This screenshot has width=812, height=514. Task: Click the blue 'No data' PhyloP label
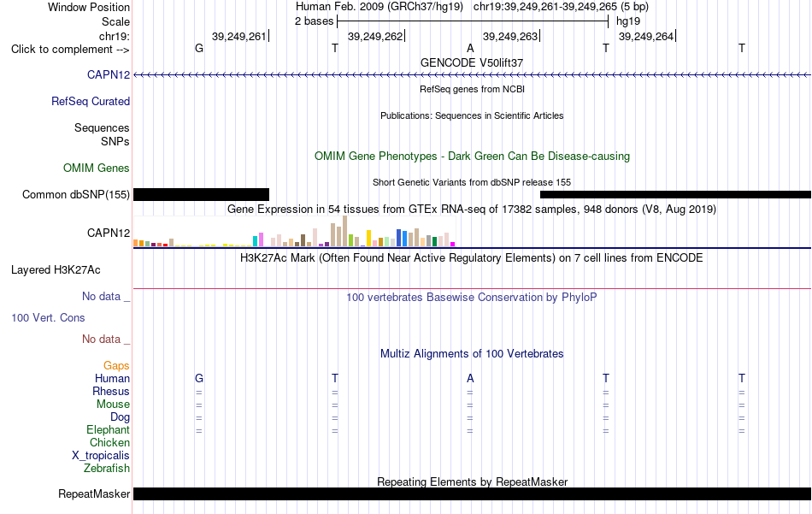tap(106, 297)
